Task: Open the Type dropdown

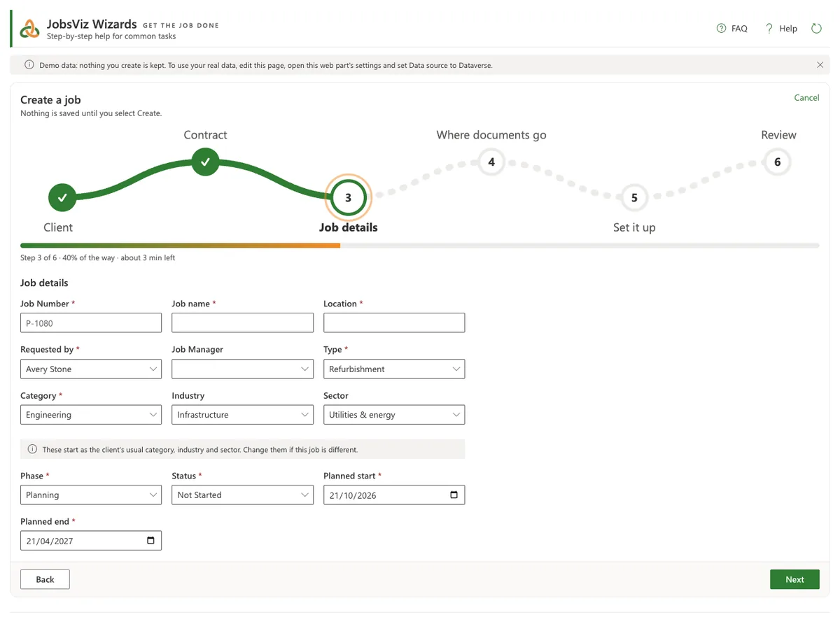Action: [x=394, y=369]
